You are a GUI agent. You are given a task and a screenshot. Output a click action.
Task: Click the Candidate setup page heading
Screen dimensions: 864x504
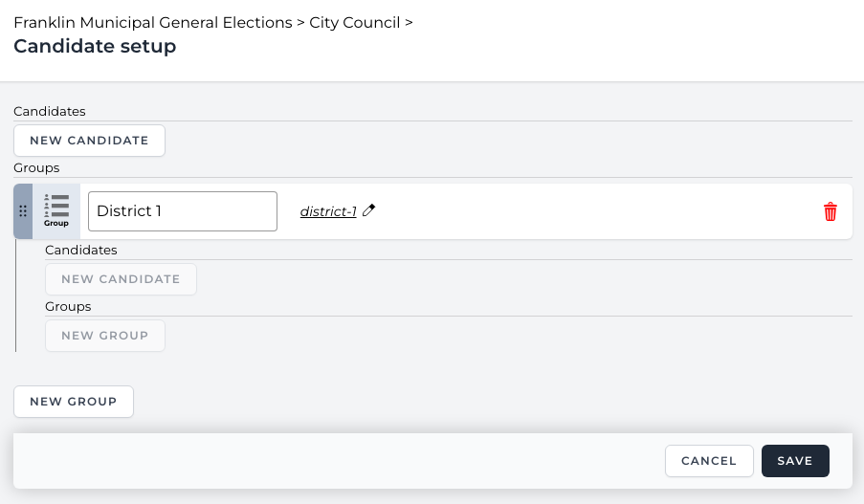click(x=95, y=46)
